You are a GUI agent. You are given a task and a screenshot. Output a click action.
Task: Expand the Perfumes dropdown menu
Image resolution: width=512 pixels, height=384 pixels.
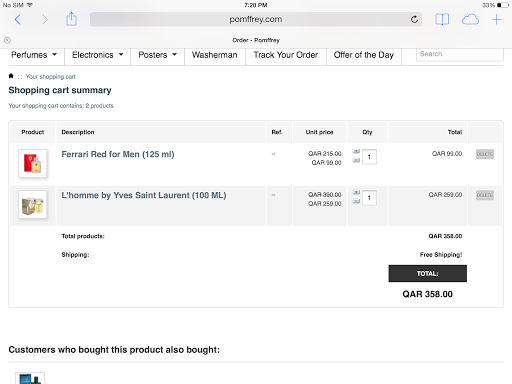point(34,55)
